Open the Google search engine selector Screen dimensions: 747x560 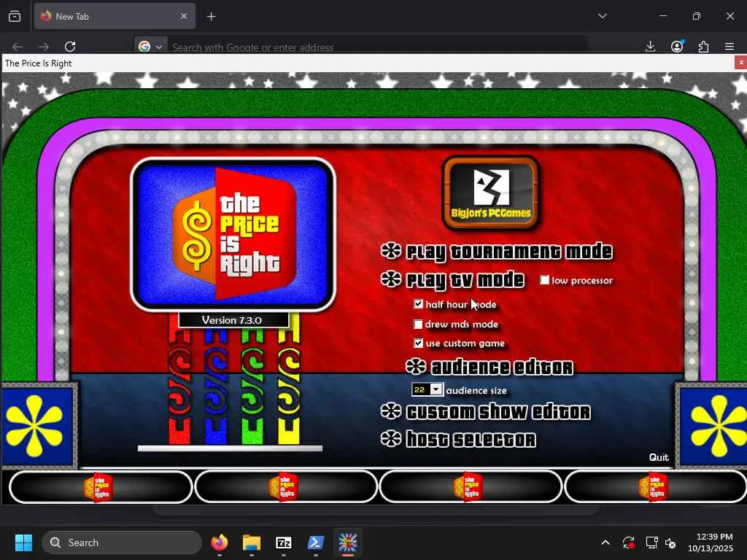click(x=150, y=47)
